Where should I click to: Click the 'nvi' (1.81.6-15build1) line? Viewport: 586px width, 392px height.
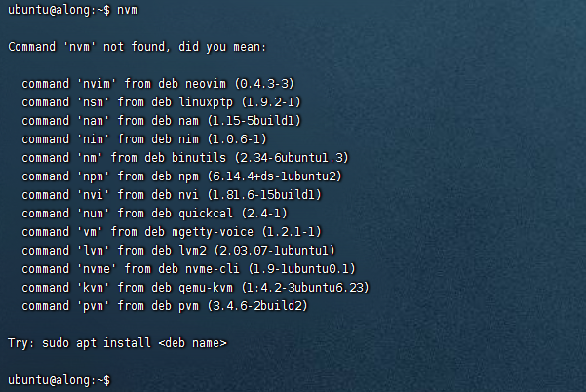tap(172, 195)
